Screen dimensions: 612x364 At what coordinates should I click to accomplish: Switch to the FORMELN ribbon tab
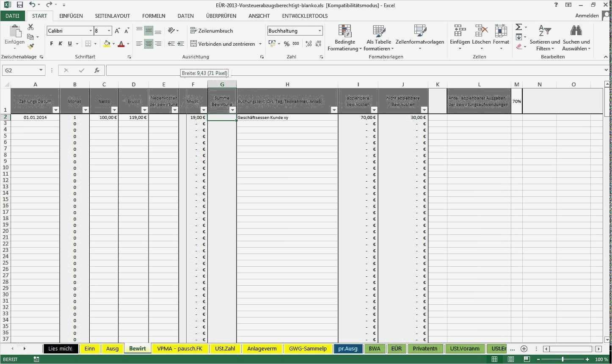[153, 16]
